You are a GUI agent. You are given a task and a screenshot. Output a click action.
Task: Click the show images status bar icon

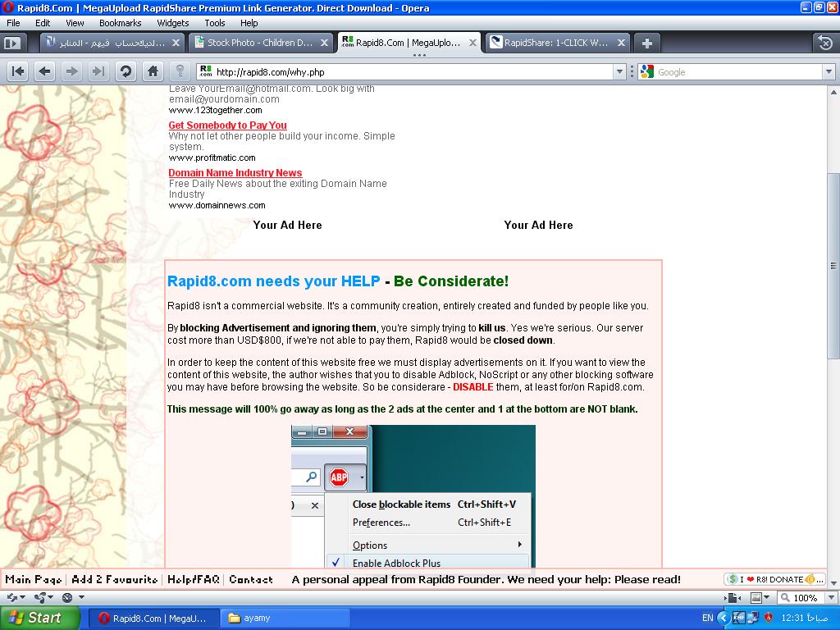click(x=756, y=597)
